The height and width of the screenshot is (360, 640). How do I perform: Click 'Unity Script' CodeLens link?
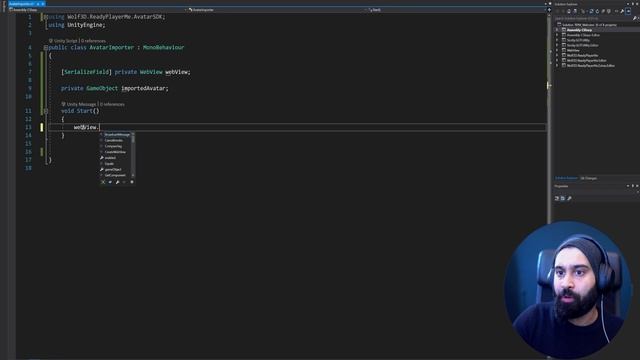66,41
